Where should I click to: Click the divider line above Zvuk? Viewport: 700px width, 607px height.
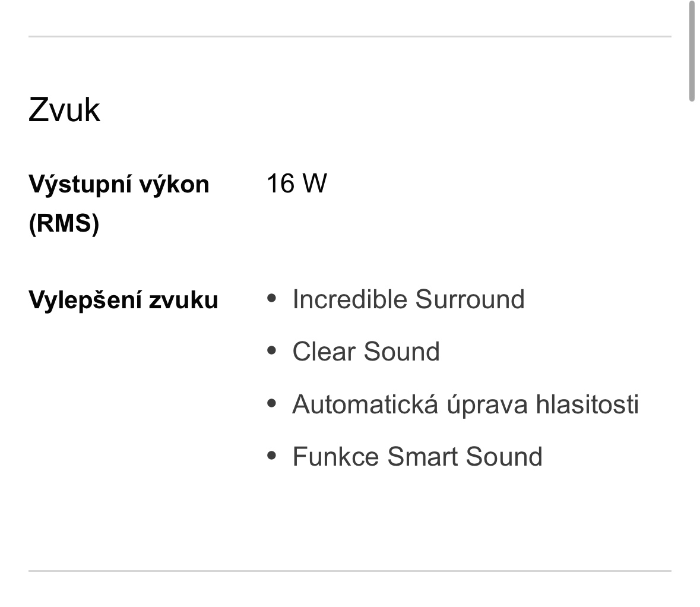350,37
